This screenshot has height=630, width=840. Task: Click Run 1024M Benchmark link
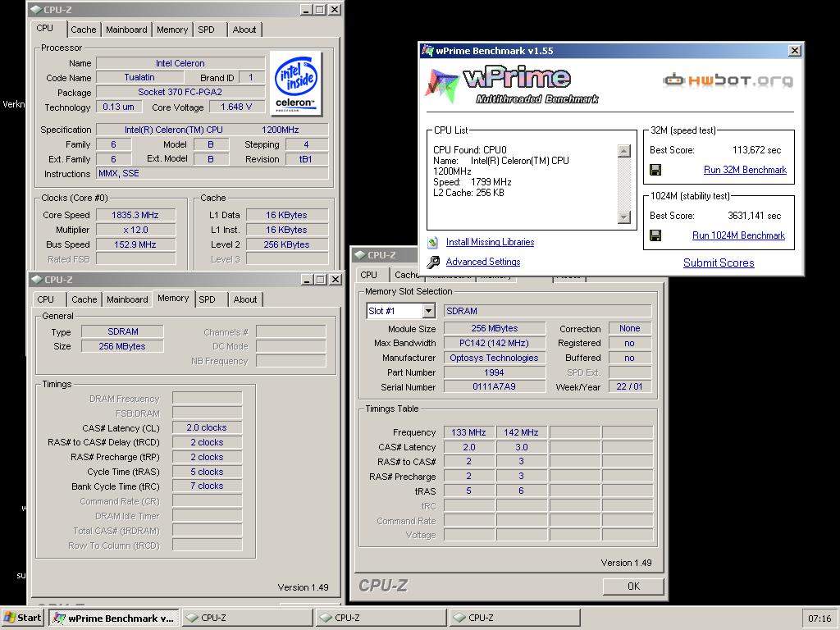[738, 235]
